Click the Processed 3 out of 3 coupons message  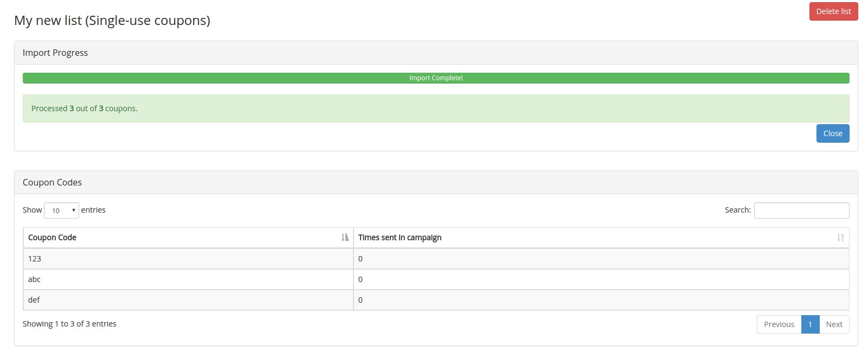pos(436,108)
